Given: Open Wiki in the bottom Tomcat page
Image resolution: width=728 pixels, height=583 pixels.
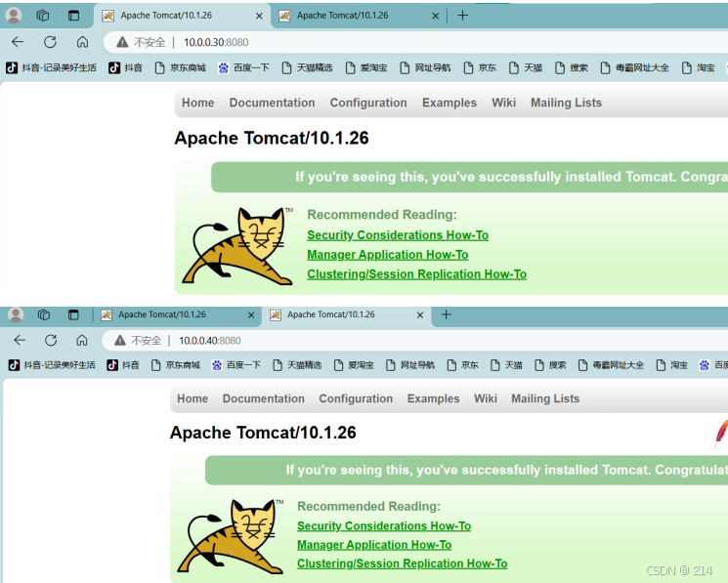Looking at the screenshot, I should pyautogui.click(x=486, y=398).
